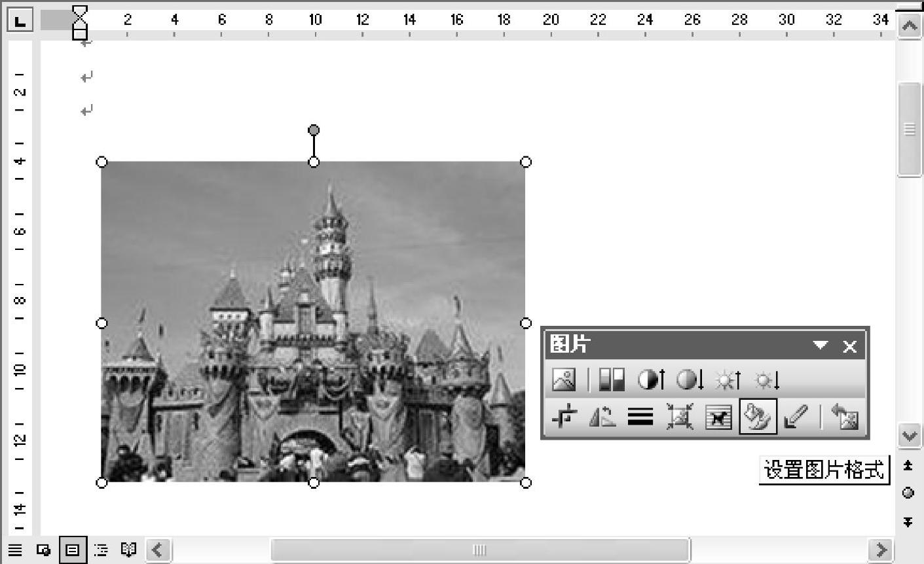Go to previous page with double-up arrow
Viewport: 924px width, 564px height.
[x=908, y=465]
